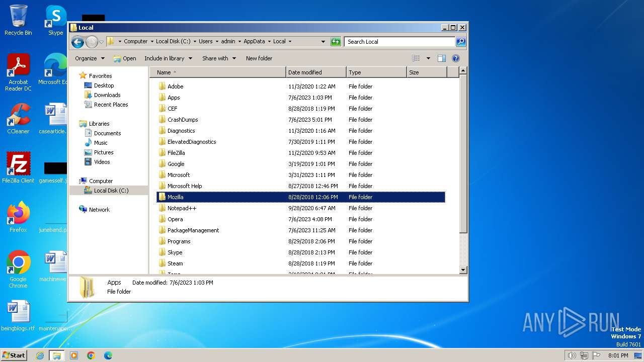Change view with the views icon
644x362 pixels.
[416, 58]
